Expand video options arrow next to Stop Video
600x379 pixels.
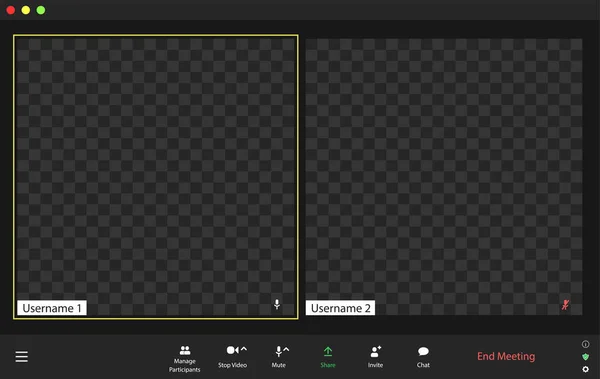pos(244,349)
